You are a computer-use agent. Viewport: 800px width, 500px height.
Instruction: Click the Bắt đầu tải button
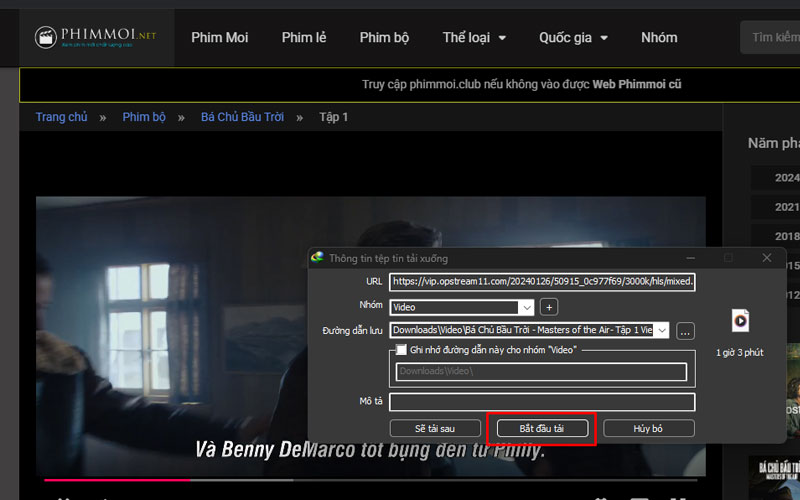[542, 428]
